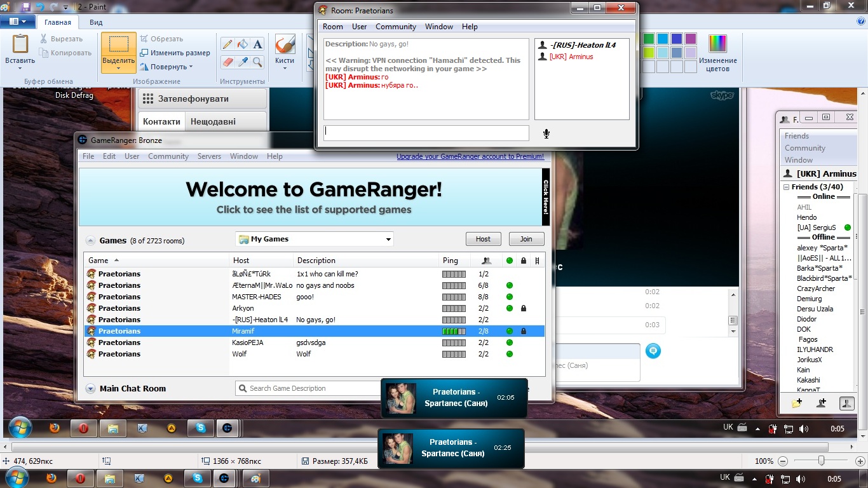868x488 pixels.
Task: Select the Praetorians room hosted by MASTER-HADES
Action: coord(315,297)
